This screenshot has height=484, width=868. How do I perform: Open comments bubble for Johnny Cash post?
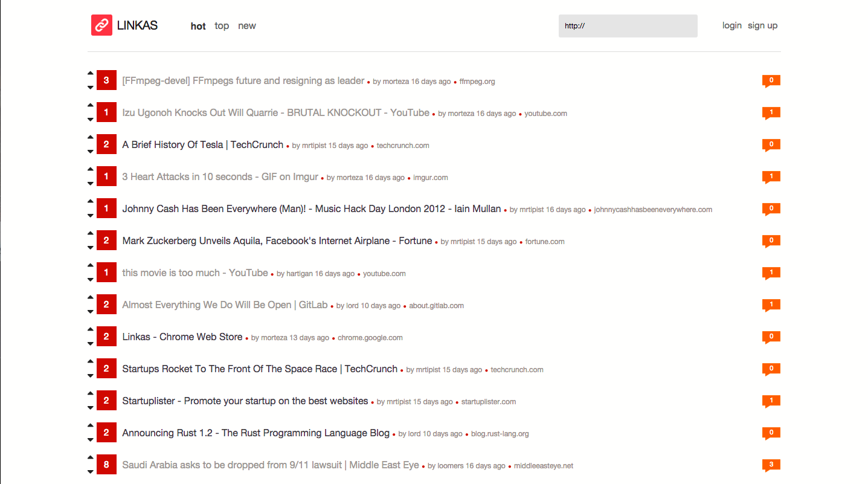tap(771, 209)
